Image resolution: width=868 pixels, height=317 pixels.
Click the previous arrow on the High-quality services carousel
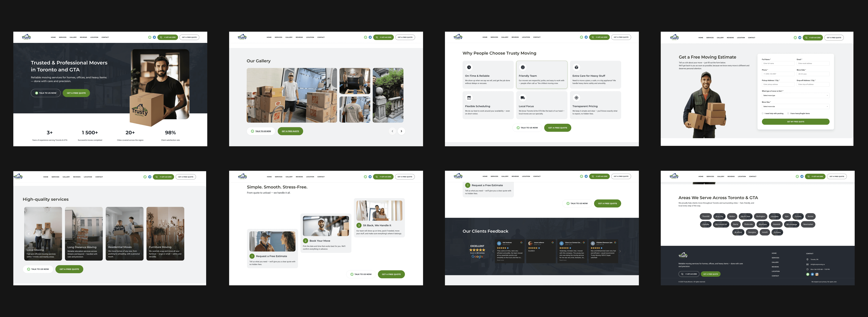coord(29,234)
